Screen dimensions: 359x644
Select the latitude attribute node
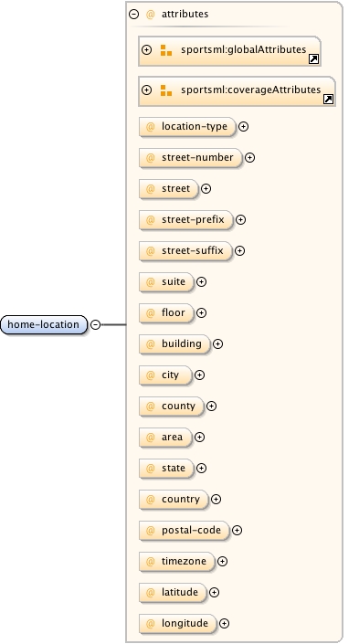coord(173,592)
